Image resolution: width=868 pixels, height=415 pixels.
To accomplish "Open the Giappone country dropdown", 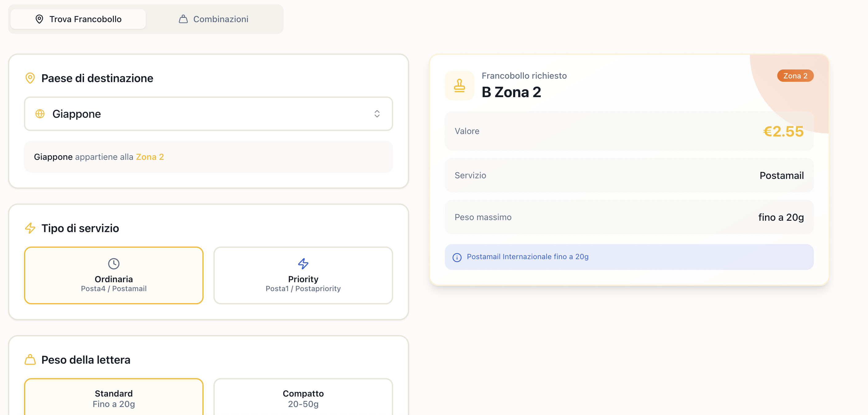I will [208, 114].
